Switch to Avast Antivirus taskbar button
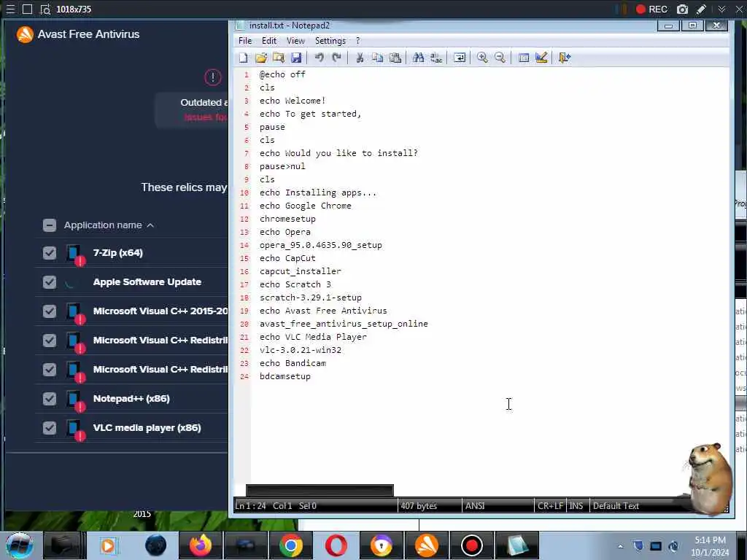The height and width of the screenshot is (560, 747). coord(426,545)
